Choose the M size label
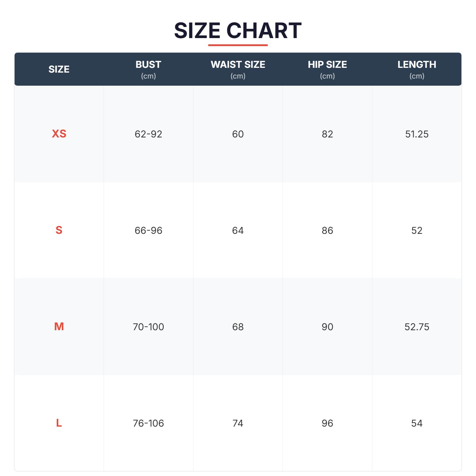 [59, 327]
